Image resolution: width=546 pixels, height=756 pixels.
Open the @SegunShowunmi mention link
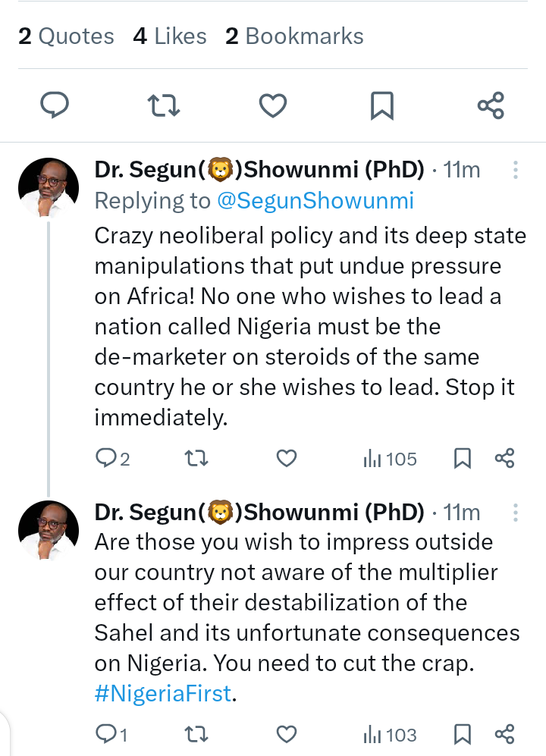pos(315,201)
